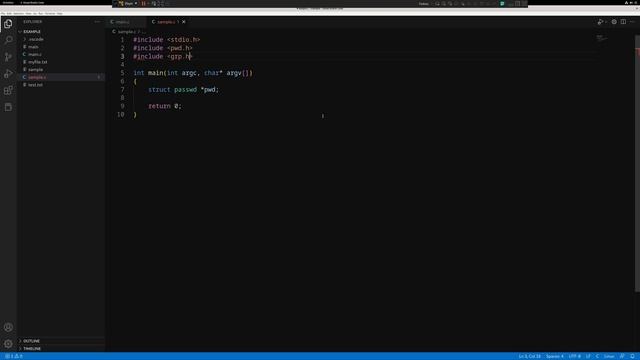Expand the OUTLINE section

(x=31, y=341)
